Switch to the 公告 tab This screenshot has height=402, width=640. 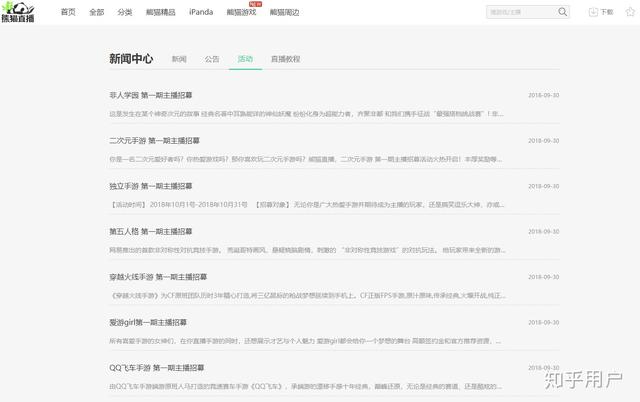[212, 59]
